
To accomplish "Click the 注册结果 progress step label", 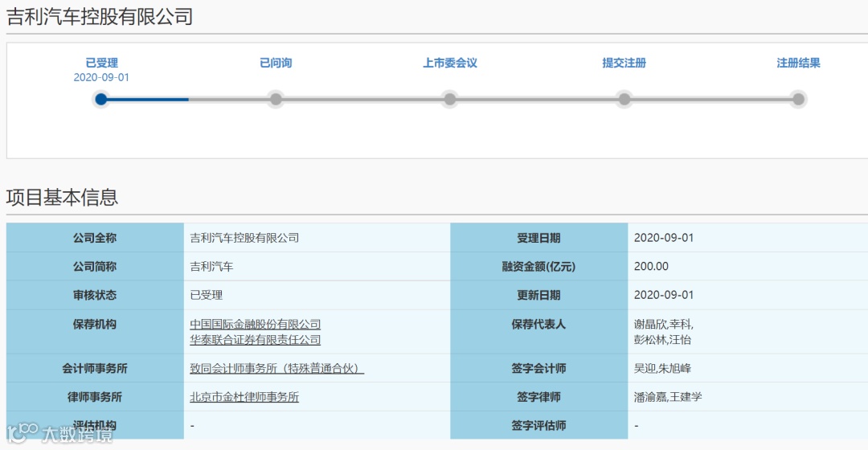I will 798,63.
